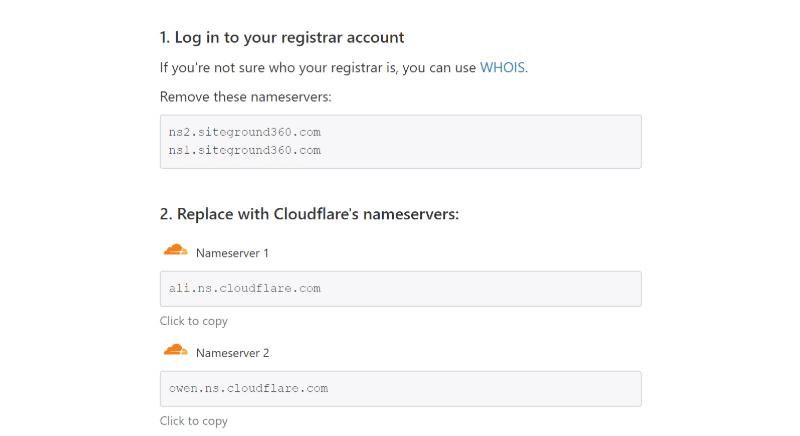Click the "Remove these nameservers:" text
The width and height of the screenshot is (800, 436).
point(245,97)
